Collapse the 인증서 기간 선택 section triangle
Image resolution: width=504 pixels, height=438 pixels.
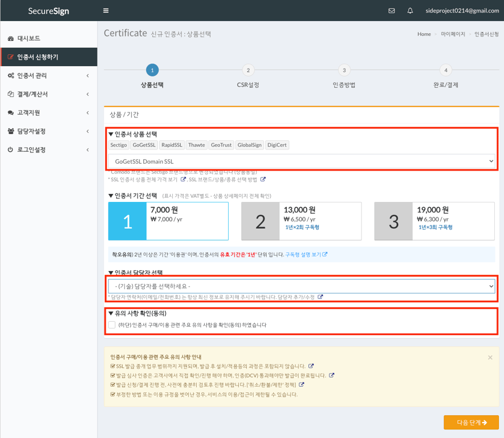pyautogui.click(x=111, y=196)
